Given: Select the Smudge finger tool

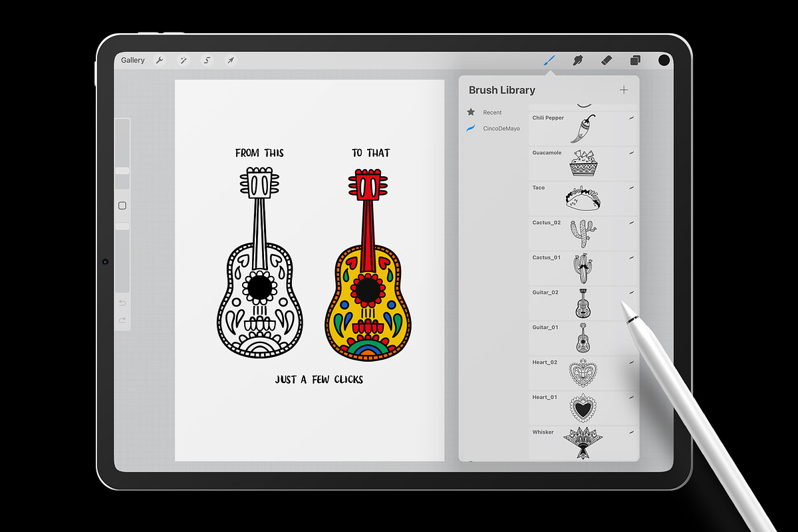Looking at the screenshot, I should click(x=578, y=61).
